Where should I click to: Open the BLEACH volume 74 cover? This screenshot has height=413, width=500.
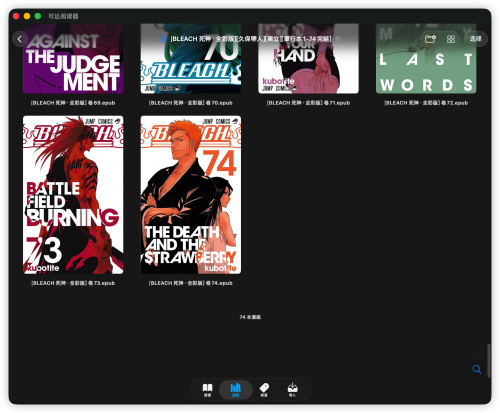click(x=191, y=195)
